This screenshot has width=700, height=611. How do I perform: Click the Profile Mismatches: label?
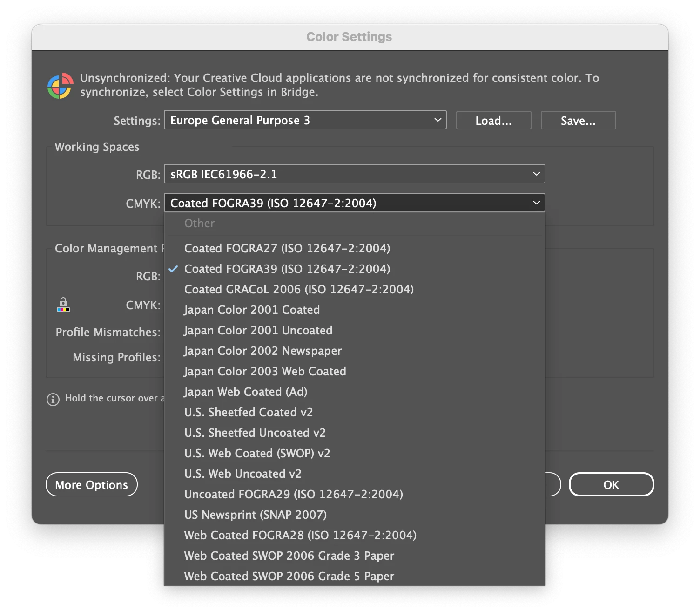(108, 332)
